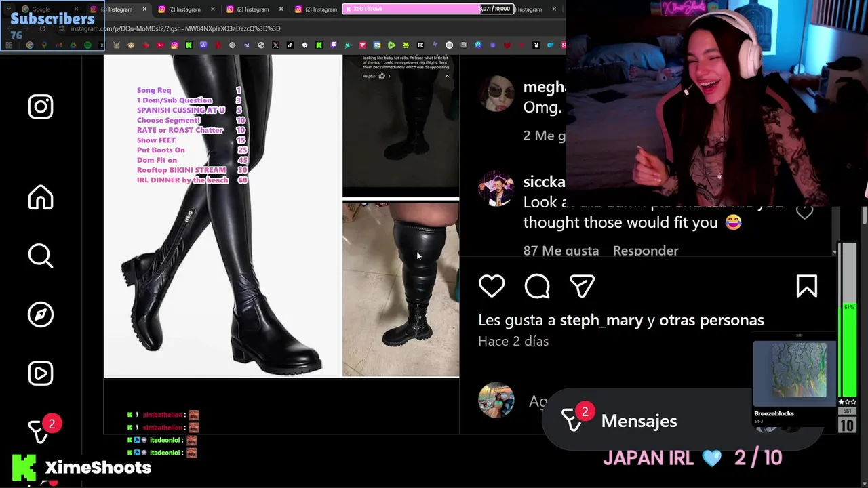
Task: Open megha username in comments
Action: pos(545,87)
